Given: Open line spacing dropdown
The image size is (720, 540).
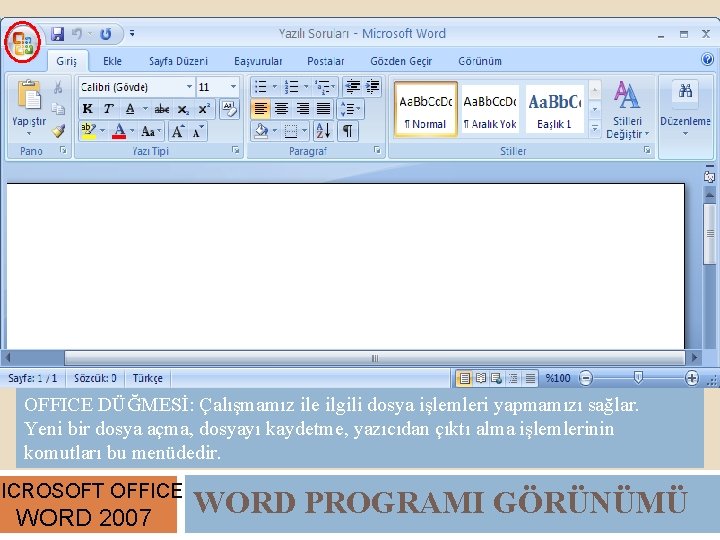Looking at the screenshot, I should point(350,109).
